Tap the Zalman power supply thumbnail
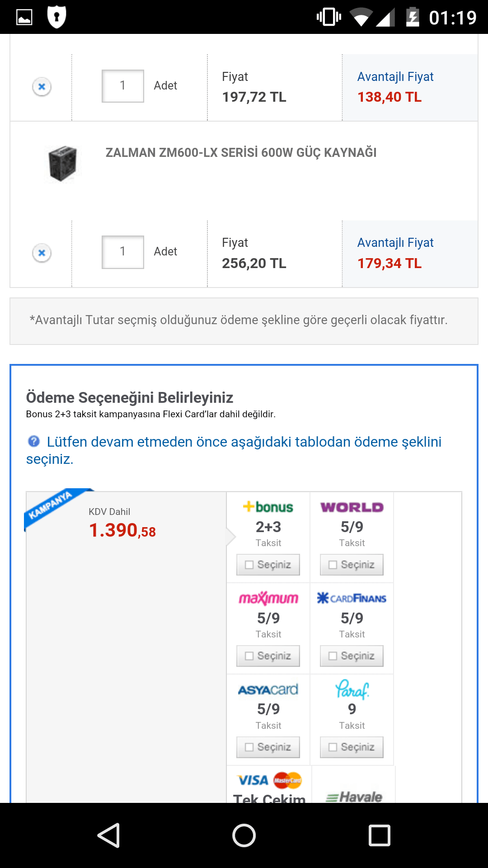The width and height of the screenshot is (488, 868). coord(63,164)
